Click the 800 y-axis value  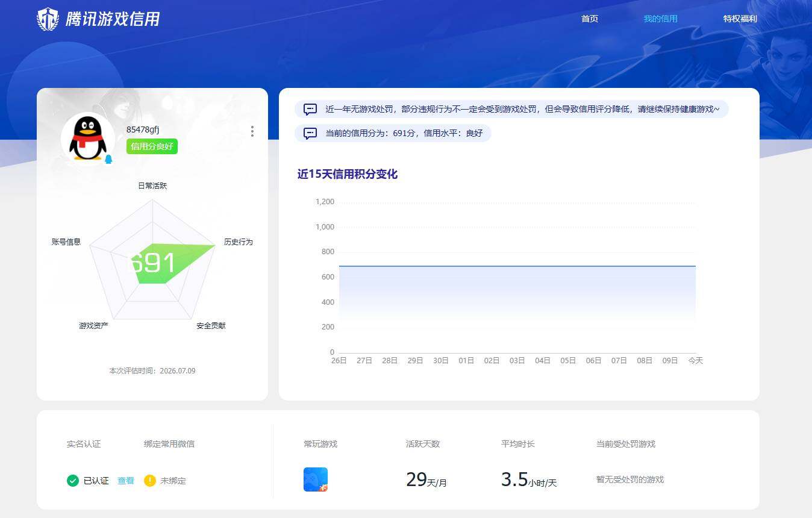click(328, 252)
